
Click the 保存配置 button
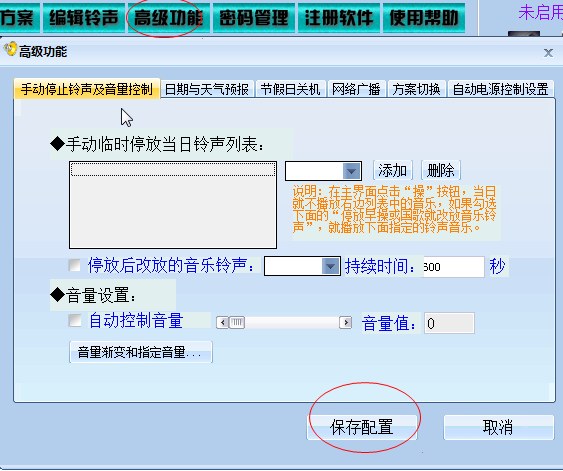pos(362,427)
